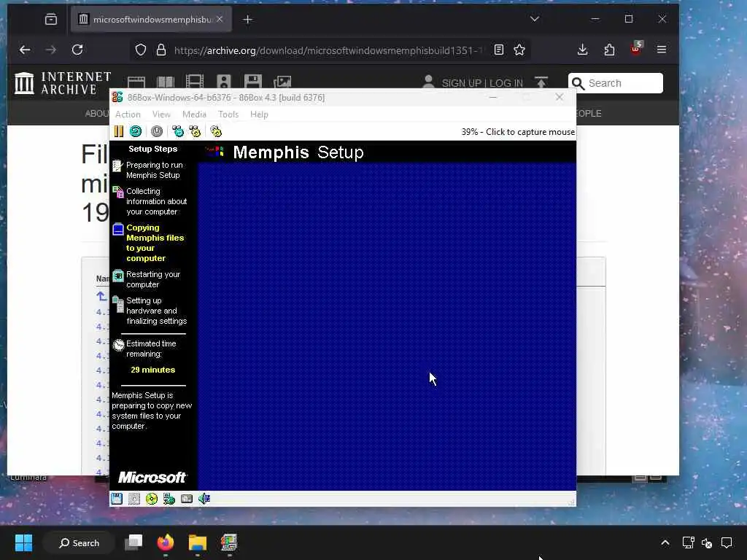The image size is (747, 560).
Task: Open Internet Archive Images icon
Action: [282, 83]
